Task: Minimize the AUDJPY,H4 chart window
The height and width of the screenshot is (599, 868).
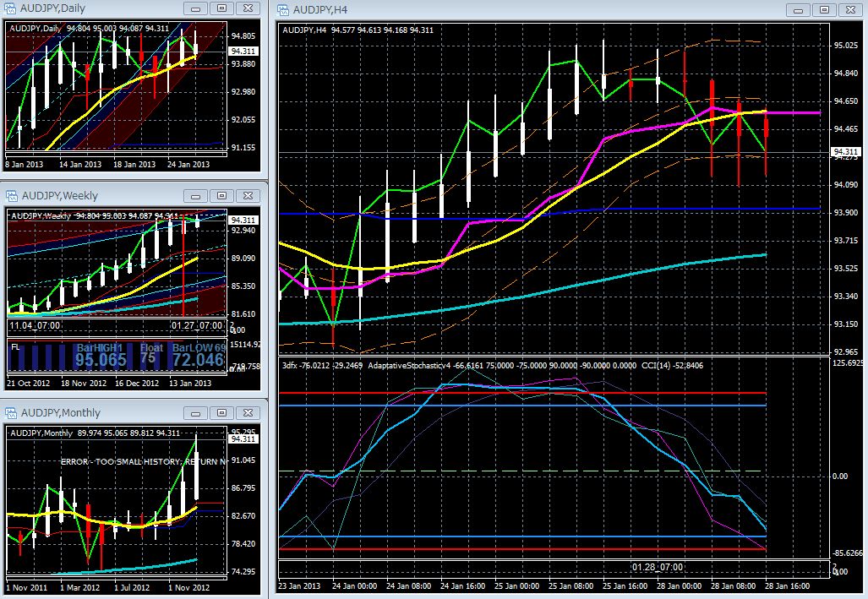Action: [798, 10]
